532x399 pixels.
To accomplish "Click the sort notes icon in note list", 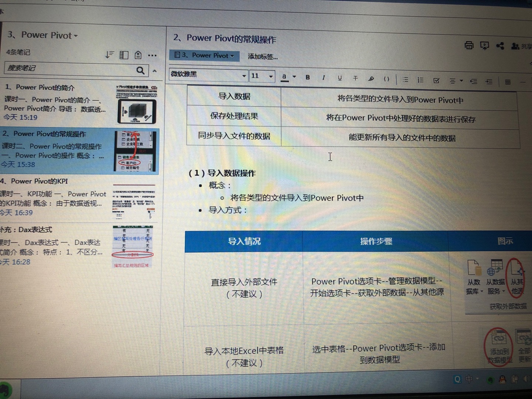I will click(109, 55).
